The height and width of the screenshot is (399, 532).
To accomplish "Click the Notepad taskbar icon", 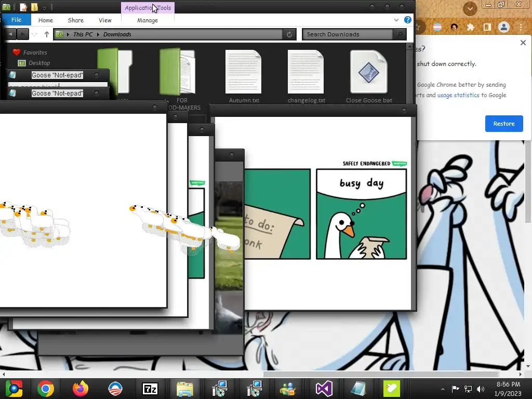I will pos(358,389).
